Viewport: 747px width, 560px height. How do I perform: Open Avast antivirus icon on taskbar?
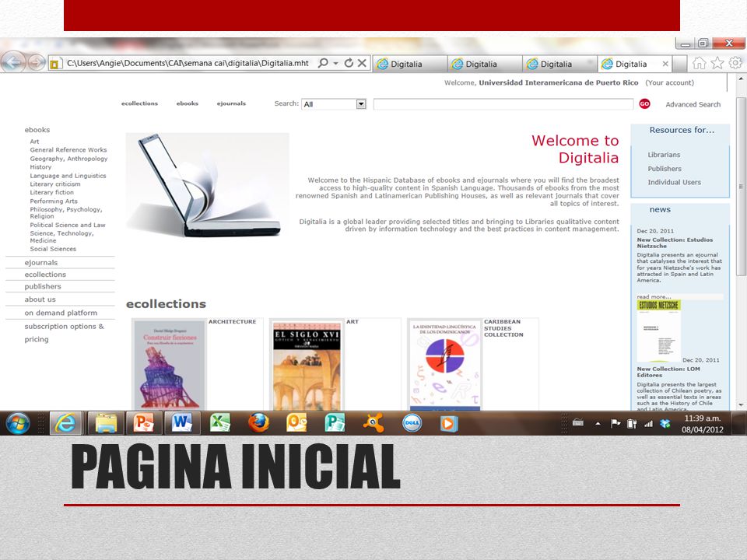pyautogui.click(x=373, y=423)
